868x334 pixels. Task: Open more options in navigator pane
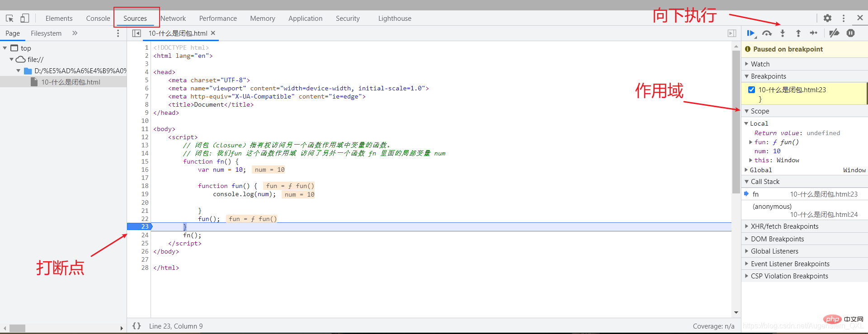point(118,33)
